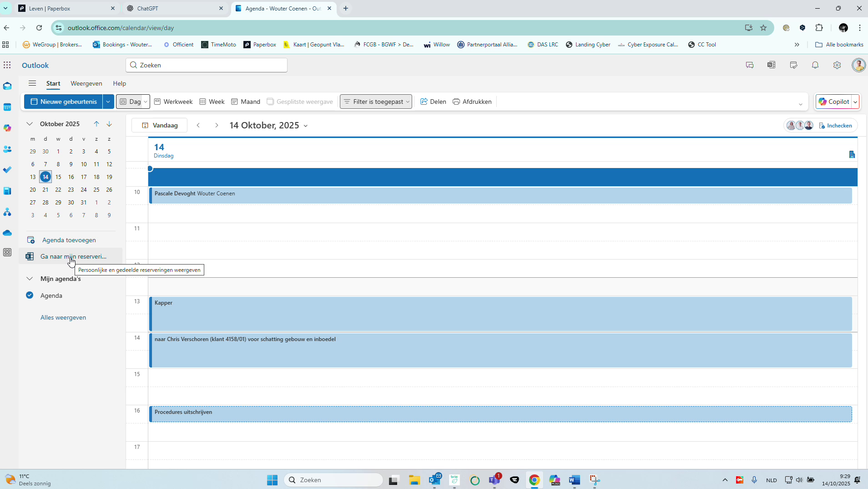
Task: Collapse the Mijn agenda's section
Action: click(29, 279)
